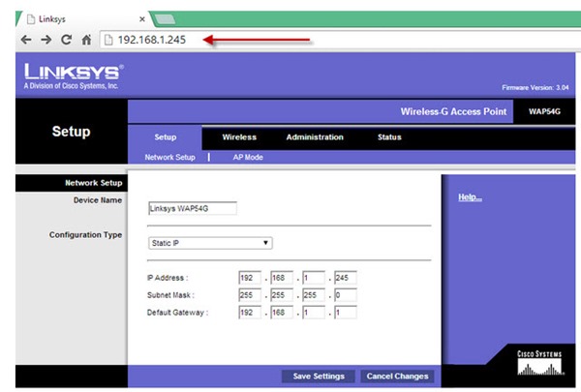Click the third Subnet Mask octet field
This screenshot has width=581, height=392.
(x=314, y=295)
